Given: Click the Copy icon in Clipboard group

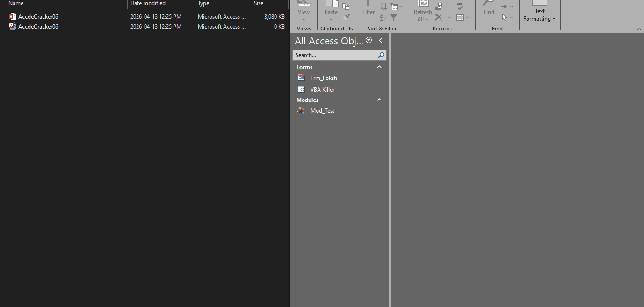Looking at the screenshot, I should [x=346, y=7].
